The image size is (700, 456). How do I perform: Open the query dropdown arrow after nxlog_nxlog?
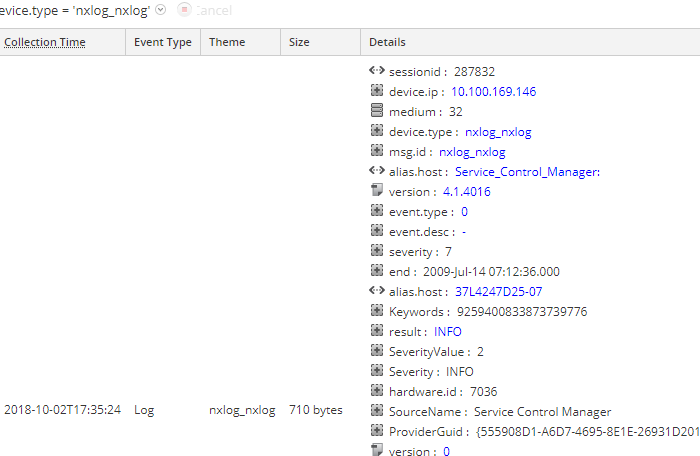[161, 9]
